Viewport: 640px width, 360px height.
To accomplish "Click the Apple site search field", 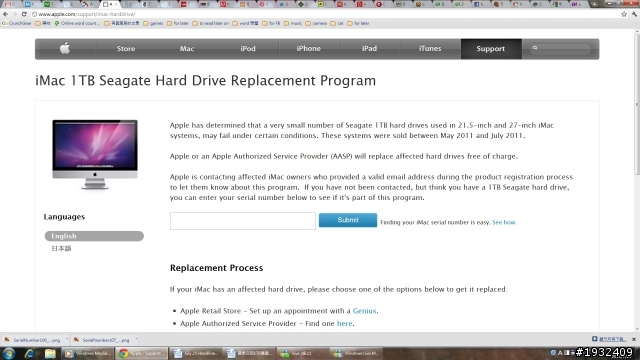I will click(560, 49).
